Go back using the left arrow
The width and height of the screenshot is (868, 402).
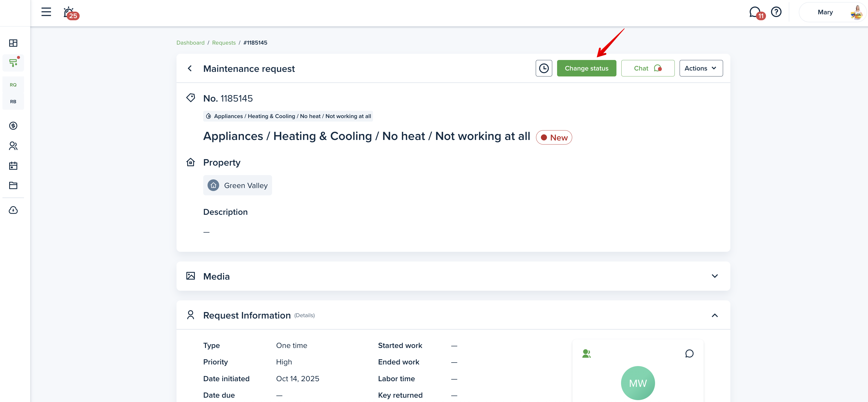click(x=190, y=68)
